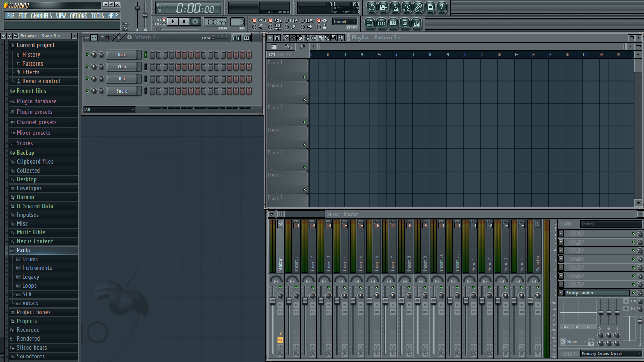Click the help question mark icon
The image size is (644, 362).
click(x=442, y=7)
